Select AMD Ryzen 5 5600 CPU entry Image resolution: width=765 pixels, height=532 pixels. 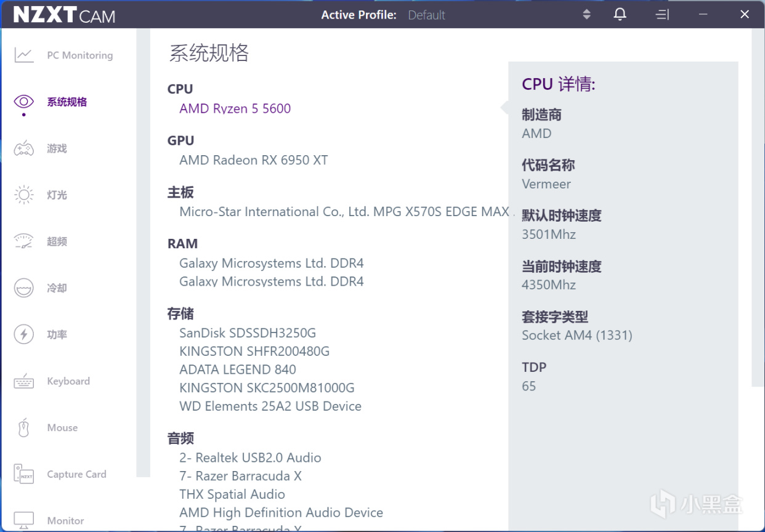coord(235,108)
